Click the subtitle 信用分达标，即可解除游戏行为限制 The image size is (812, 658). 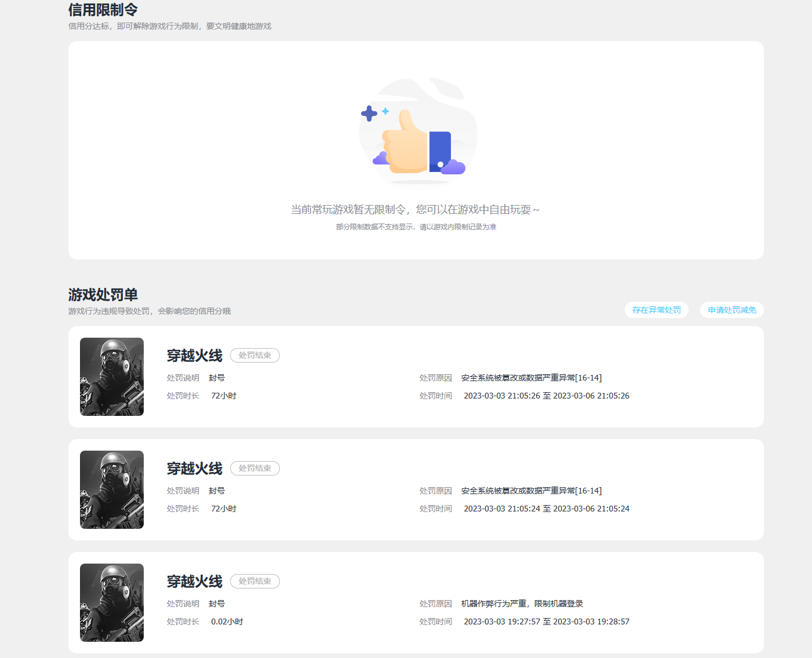coord(133,26)
